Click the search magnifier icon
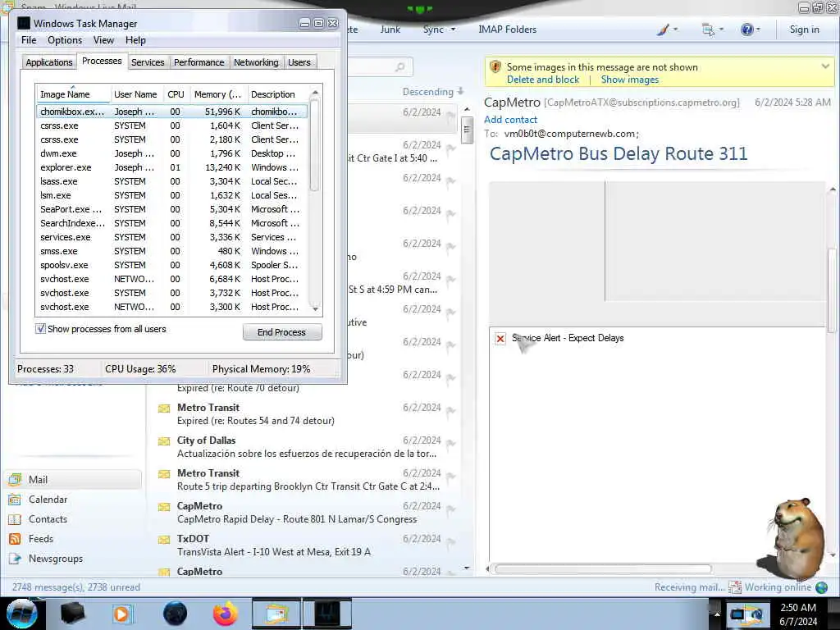 click(399, 67)
